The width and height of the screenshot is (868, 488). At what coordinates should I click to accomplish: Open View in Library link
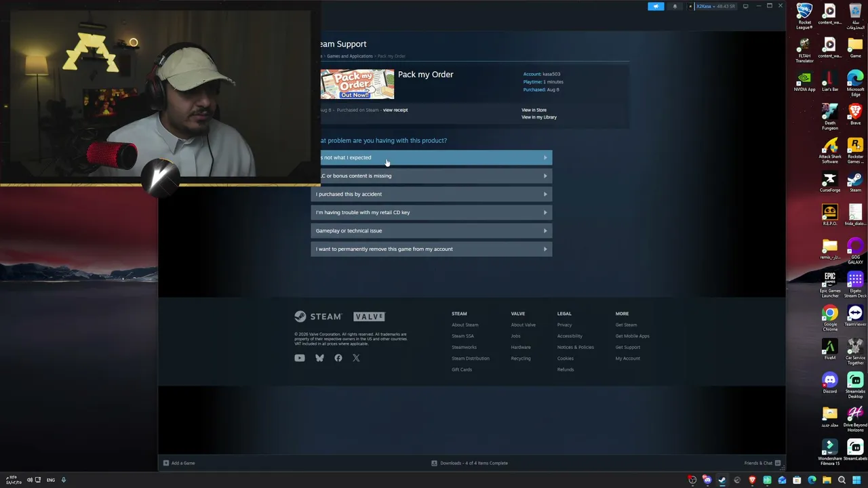click(539, 117)
